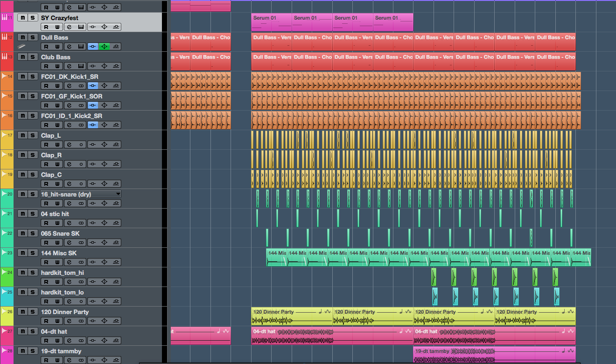Solo the Clap_R track
This screenshot has width=616, height=364.
tap(32, 155)
